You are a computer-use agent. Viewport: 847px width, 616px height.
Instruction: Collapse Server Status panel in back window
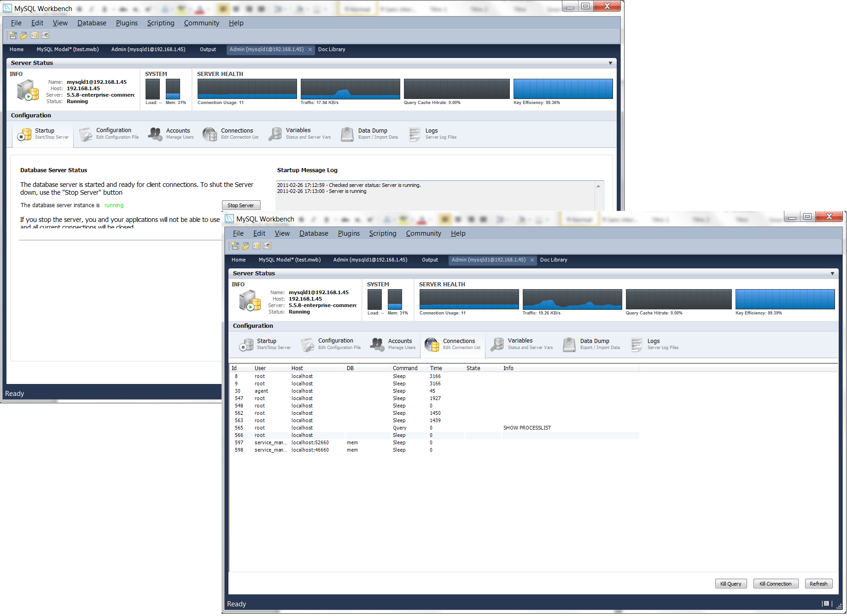tap(610, 63)
